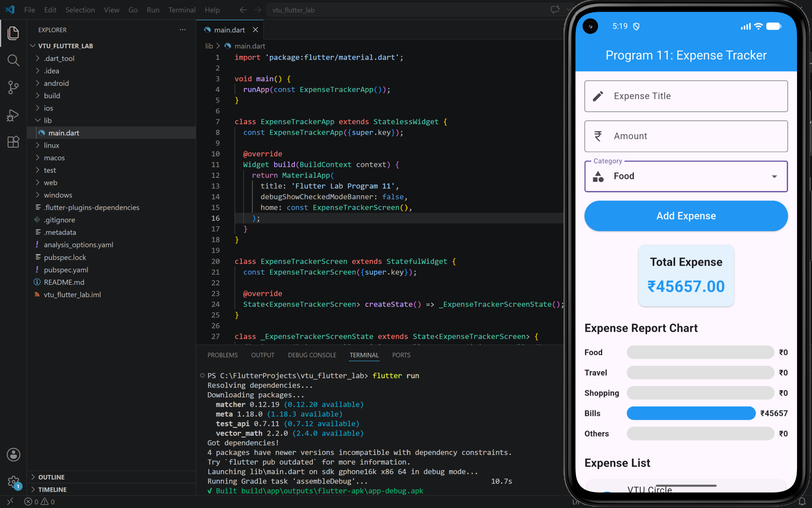Open the Manage gear icon
This screenshot has width=812, height=508.
(x=13, y=482)
